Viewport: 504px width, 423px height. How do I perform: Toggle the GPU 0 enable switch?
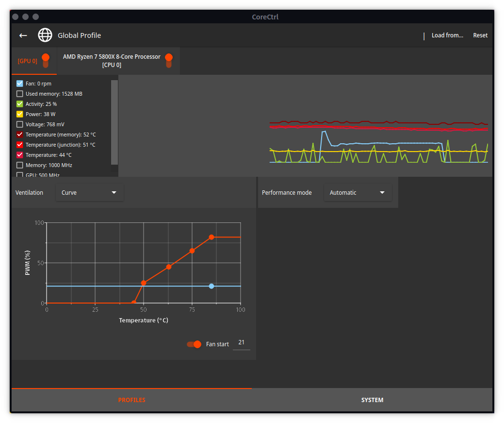[46, 61]
